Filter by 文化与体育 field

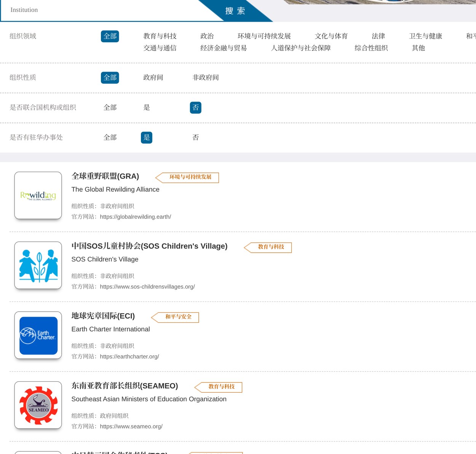(331, 36)
